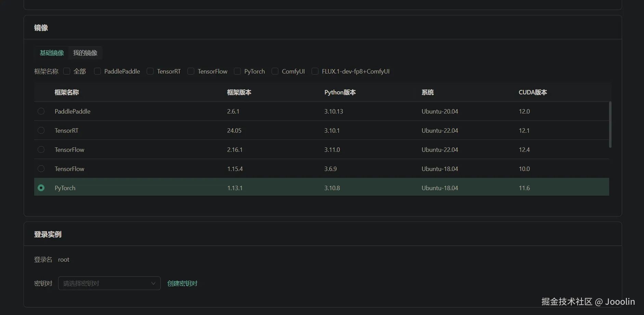This screenshot has height=315, width=644.
Task: Enable the PaddlePaddle filter checkbox
Action: pyautogui.click(x=97, y=71)
